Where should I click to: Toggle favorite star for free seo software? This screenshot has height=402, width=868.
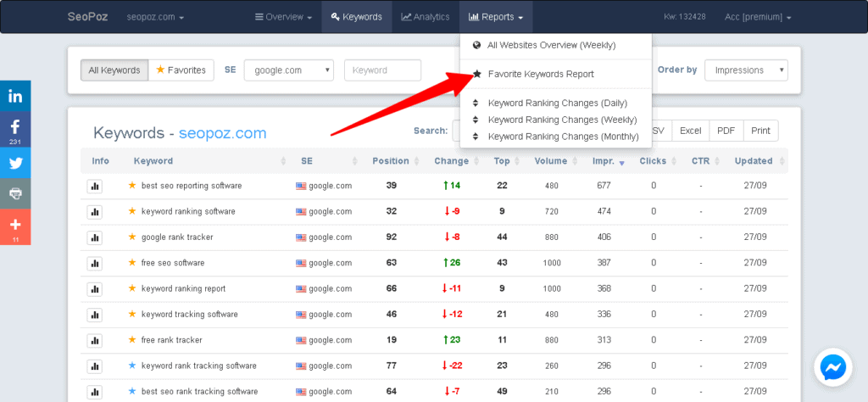tap(131, 262)
